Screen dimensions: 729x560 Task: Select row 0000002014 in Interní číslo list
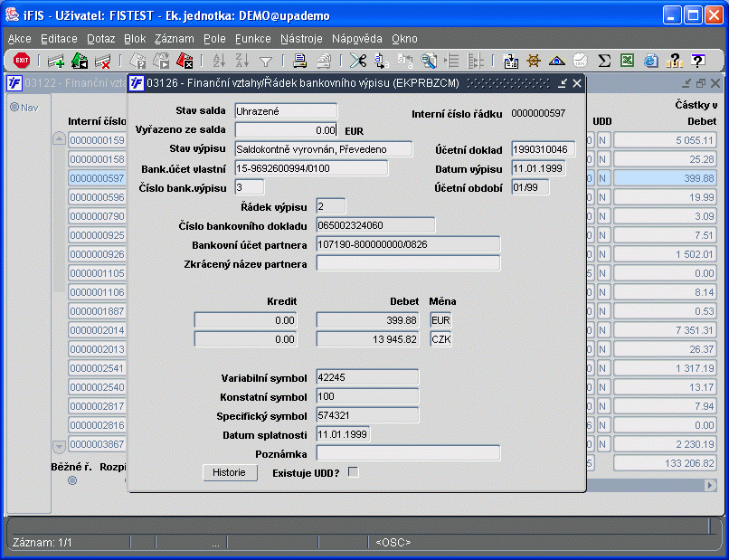(97, 330)
